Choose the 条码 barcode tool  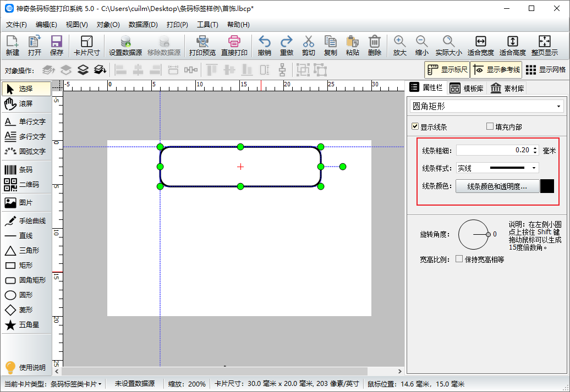tap(26, 170)
